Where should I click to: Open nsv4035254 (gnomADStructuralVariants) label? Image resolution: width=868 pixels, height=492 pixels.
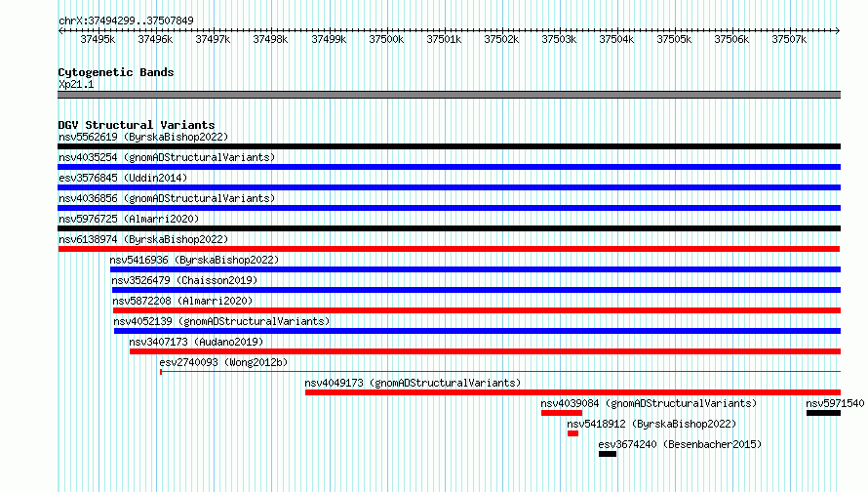click(167, 157)
